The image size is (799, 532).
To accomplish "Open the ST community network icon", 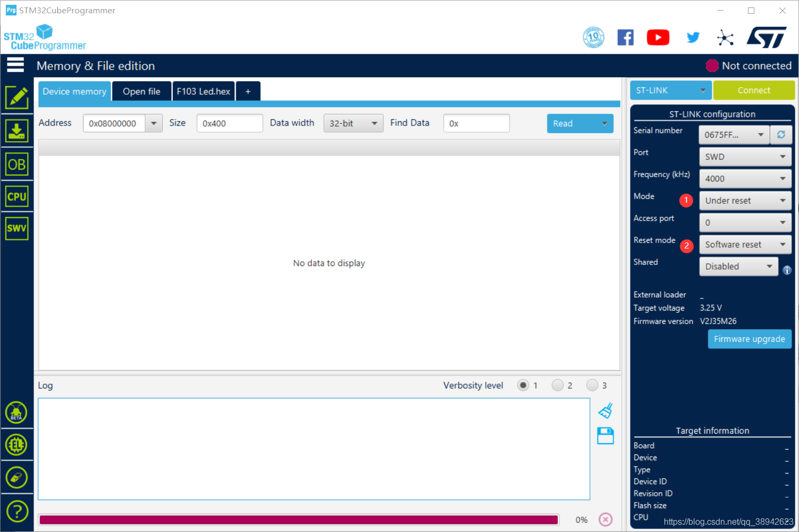I will point(725,38).
